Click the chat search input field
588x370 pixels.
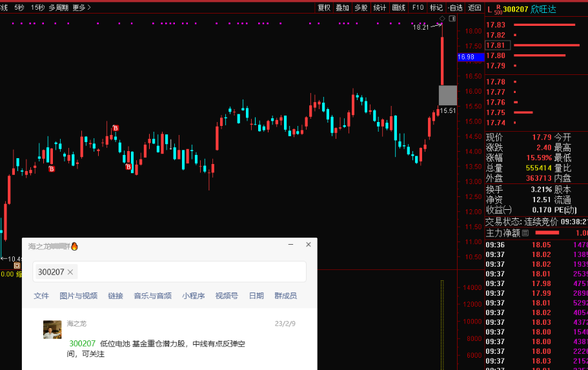pos(170,272)
